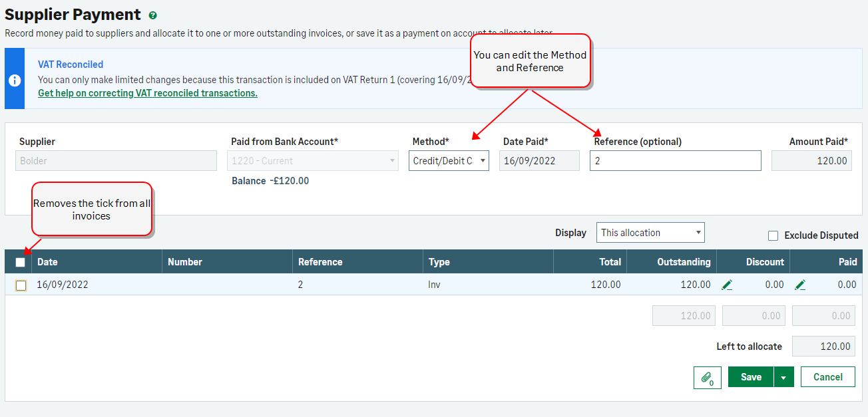Image resolution: width=868 pixels, height=417 pixels.
Task: Click the Date Paid field
Action: click(x=539, y=161)
